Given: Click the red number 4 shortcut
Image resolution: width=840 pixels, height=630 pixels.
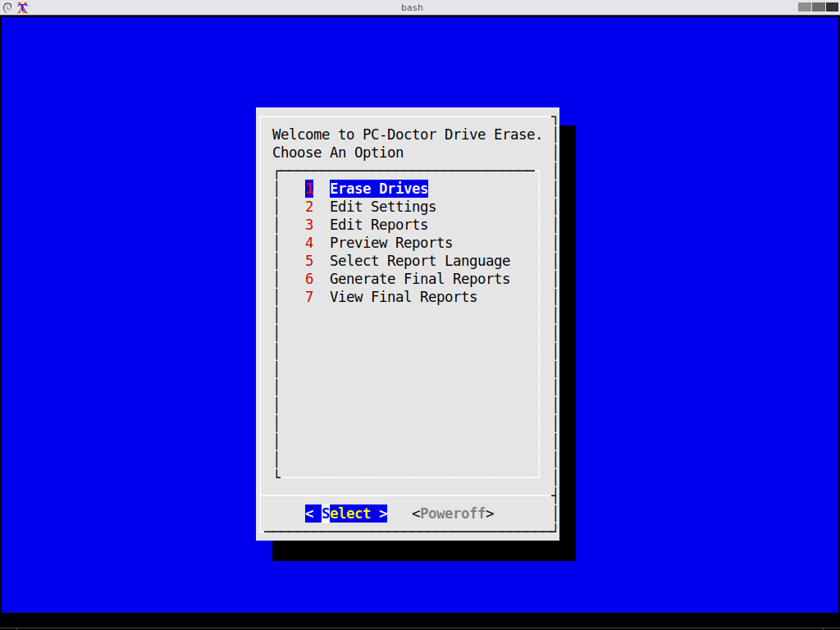Looking at the screenshot, I should pyautogui.click(x=310, y=242).
